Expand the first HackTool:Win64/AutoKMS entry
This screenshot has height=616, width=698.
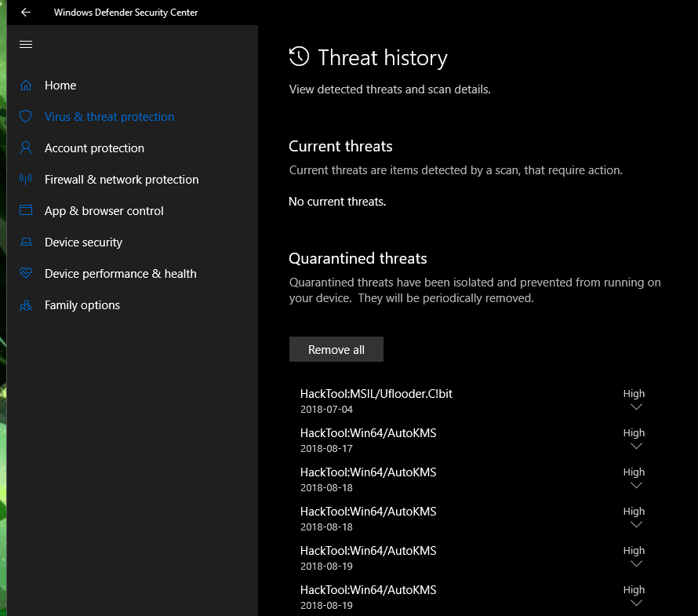tap(635, 446)
